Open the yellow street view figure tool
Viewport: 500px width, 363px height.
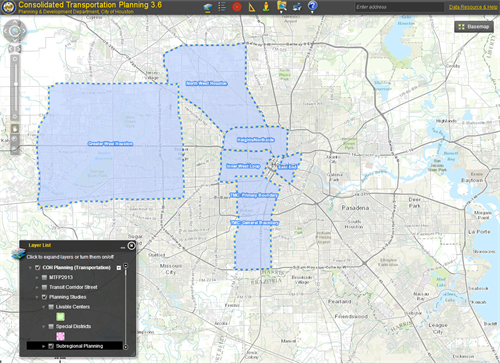tap(266, 7)
